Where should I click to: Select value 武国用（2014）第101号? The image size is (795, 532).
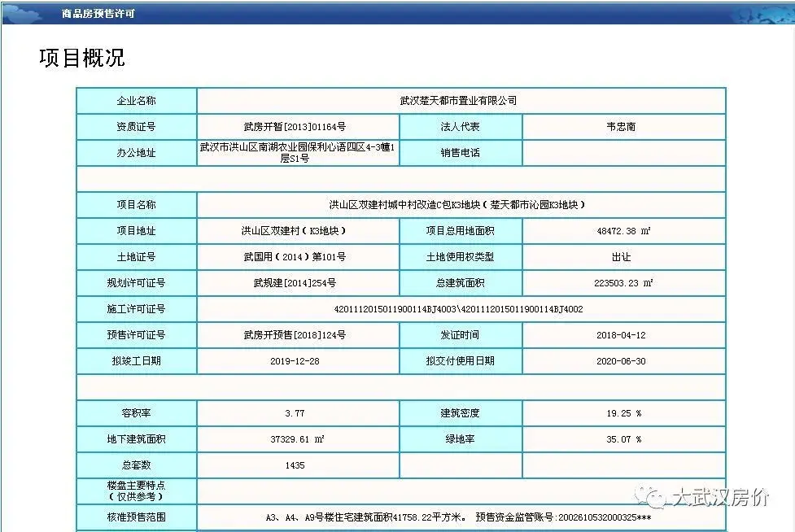pos(295,257)
